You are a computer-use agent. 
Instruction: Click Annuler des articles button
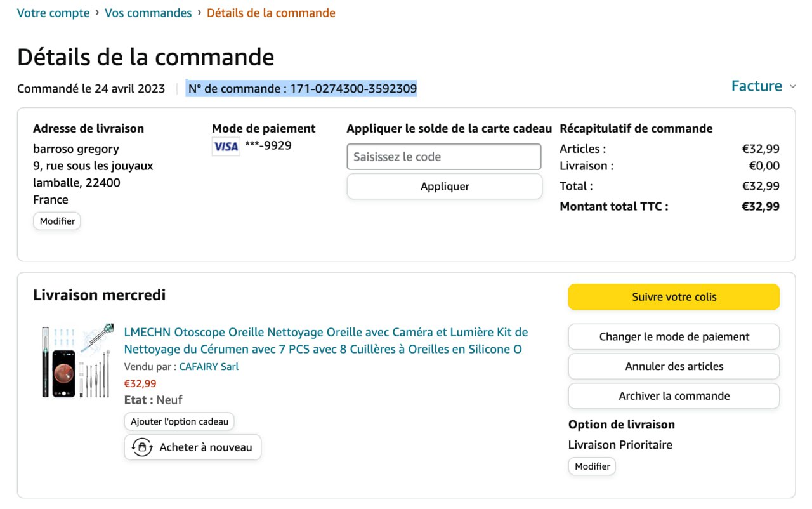tap(674, 366)
